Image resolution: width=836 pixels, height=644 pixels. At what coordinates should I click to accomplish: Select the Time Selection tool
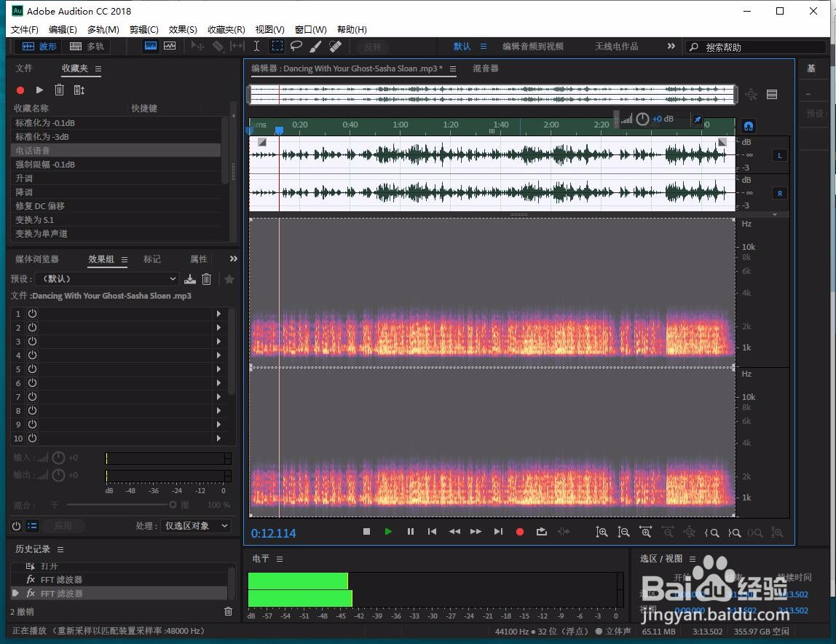[x=256, y=47]
